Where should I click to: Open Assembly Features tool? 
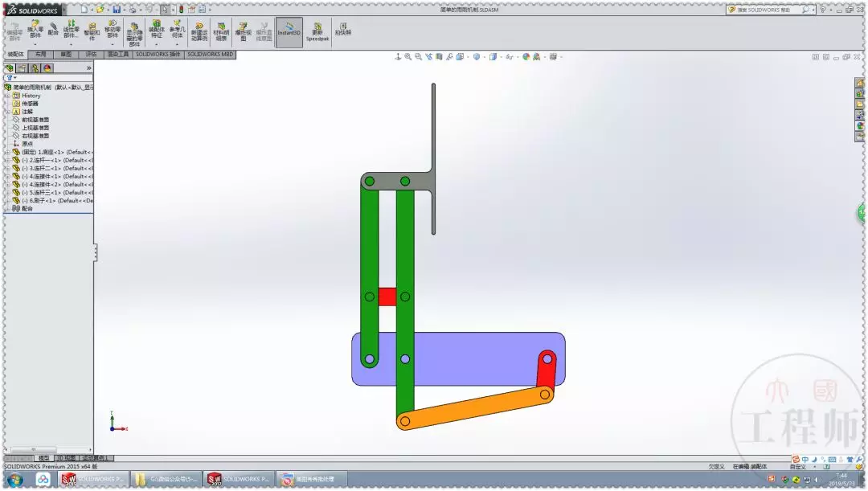tap(157, 31)
